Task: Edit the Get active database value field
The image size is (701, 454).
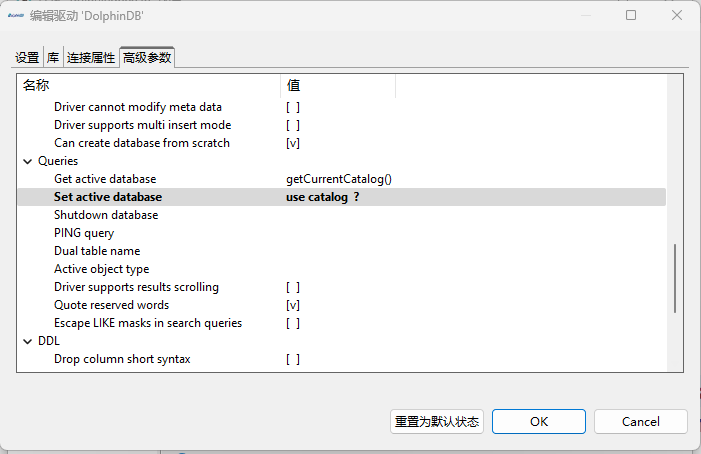Action: click(400, 179)
